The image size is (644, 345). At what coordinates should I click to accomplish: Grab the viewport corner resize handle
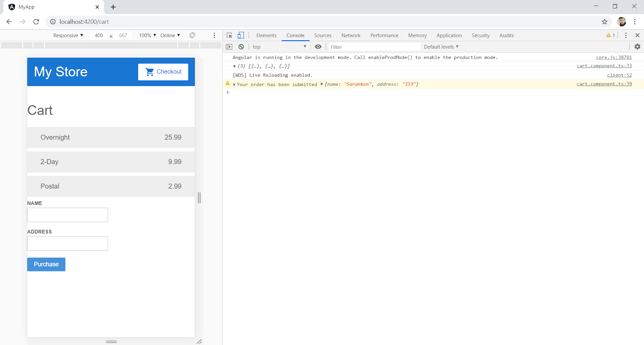pyautogui.click(x=199, y=341)
